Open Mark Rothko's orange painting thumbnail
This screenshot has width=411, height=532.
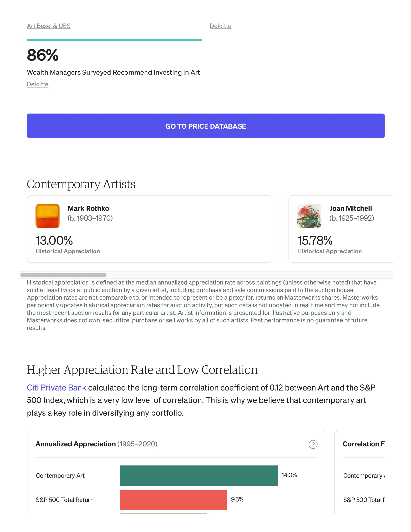click(47, 216)
